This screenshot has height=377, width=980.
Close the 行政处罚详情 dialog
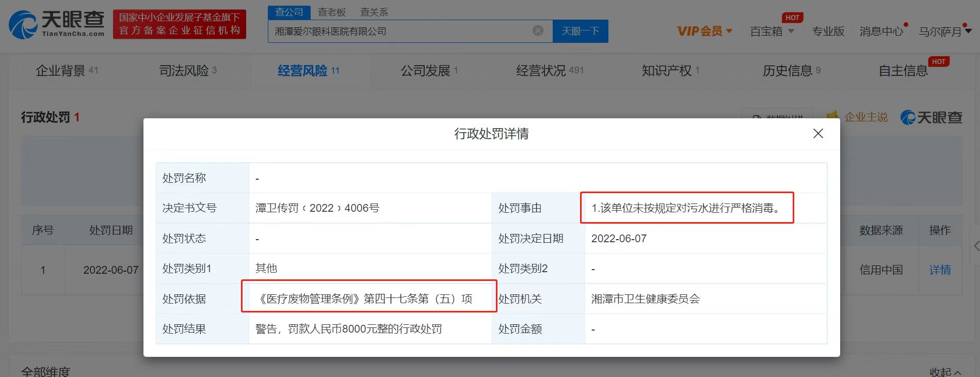tap(818, 134)
